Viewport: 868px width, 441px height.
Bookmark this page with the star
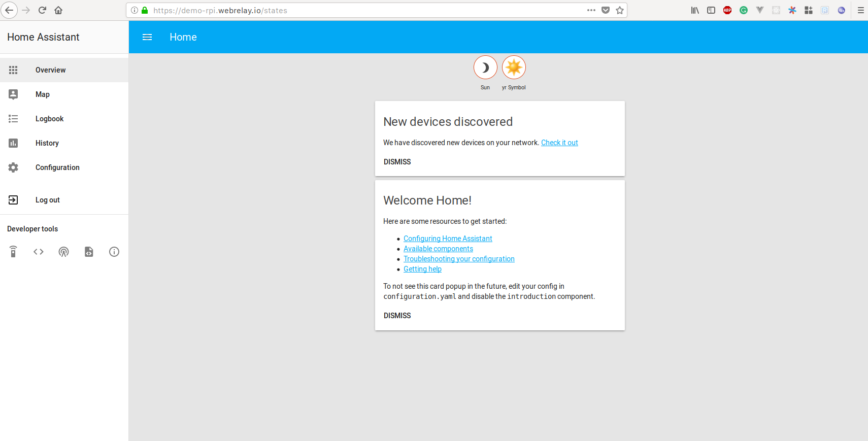(x=620, y=10)
